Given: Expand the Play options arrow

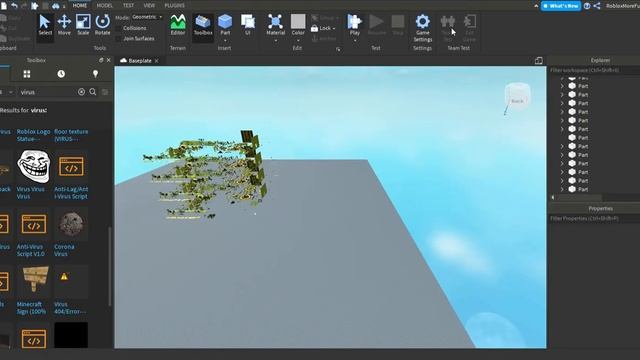Looking at the screenshot, I should pos(355,40).
